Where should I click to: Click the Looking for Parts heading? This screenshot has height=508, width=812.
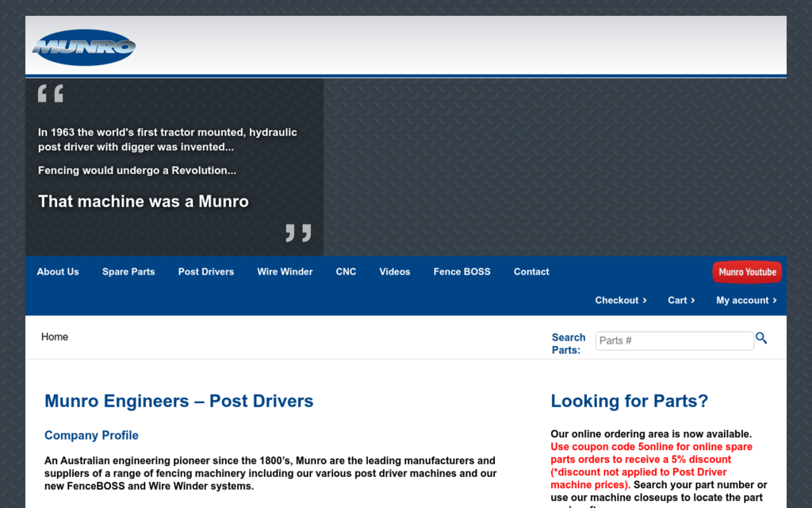pyautogui.click(x=629, y=401)
